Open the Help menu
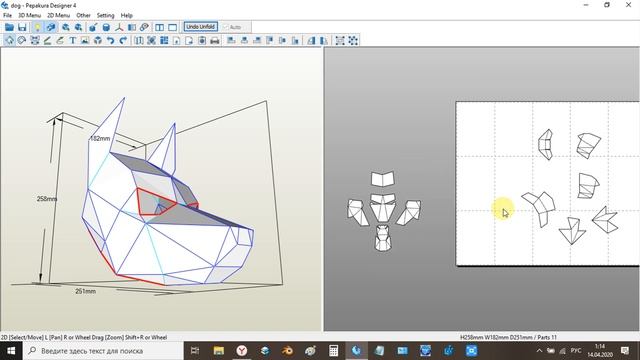The image size is (640, 360). [x=127, y=15]
